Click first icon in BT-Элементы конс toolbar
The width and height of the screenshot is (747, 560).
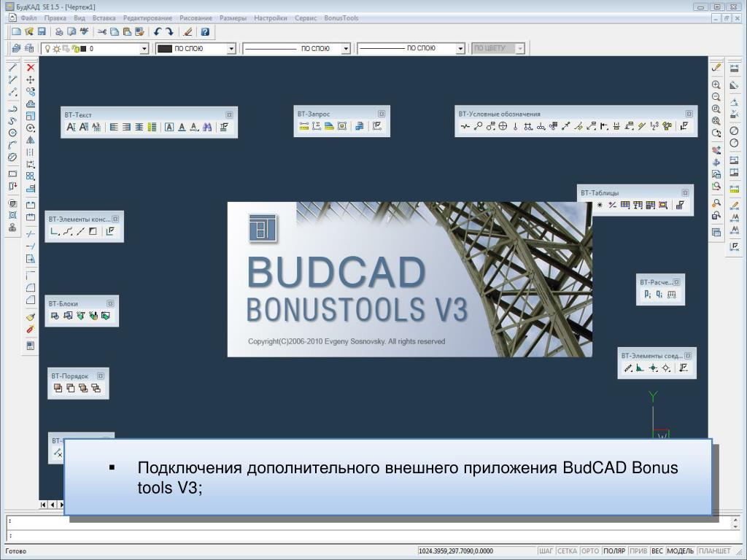(x=55, y=231)
